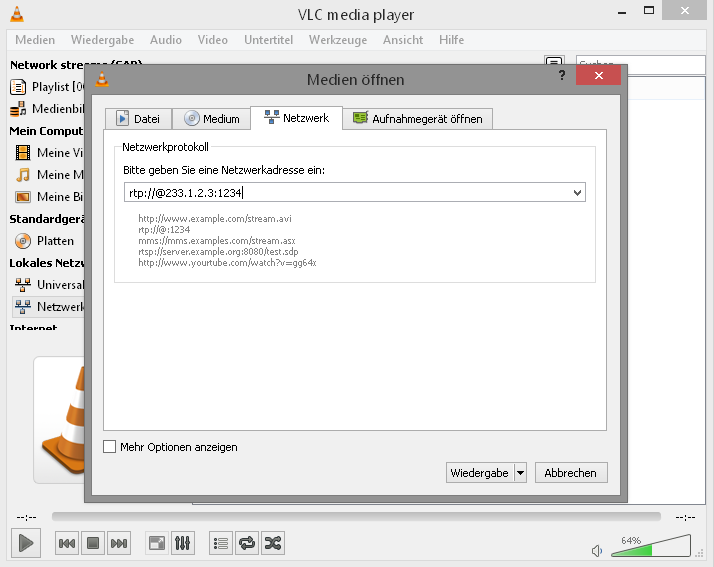Skip to the previous track
The width and height of the screenshot is (714, 567).
pos(67,543)
